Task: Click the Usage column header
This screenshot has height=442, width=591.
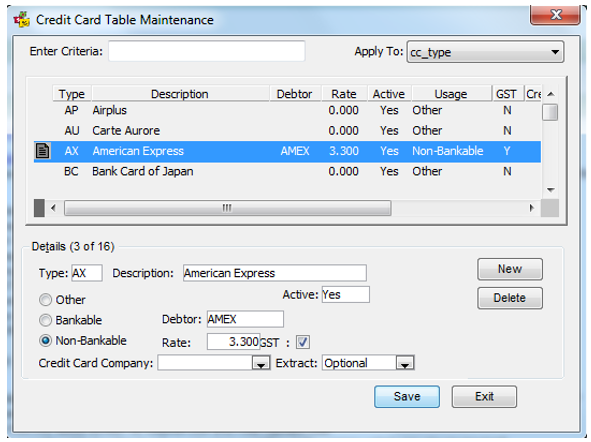Action: (451, 94)
